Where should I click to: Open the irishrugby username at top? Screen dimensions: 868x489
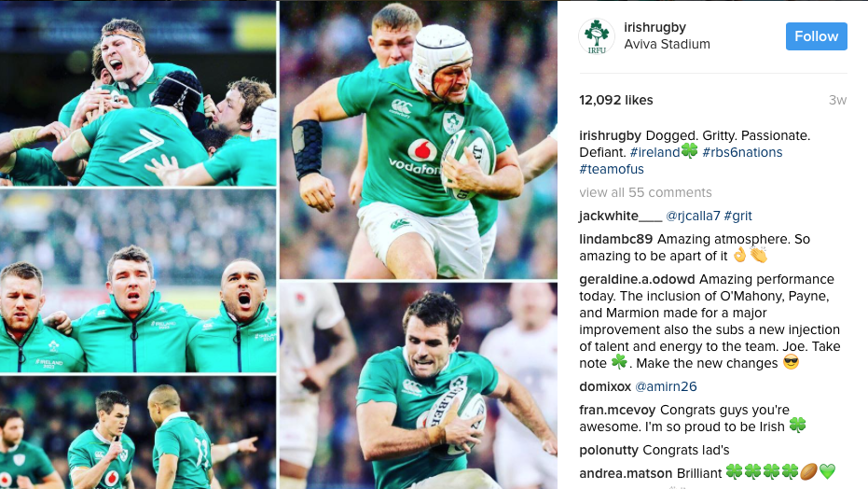[654, 27]
